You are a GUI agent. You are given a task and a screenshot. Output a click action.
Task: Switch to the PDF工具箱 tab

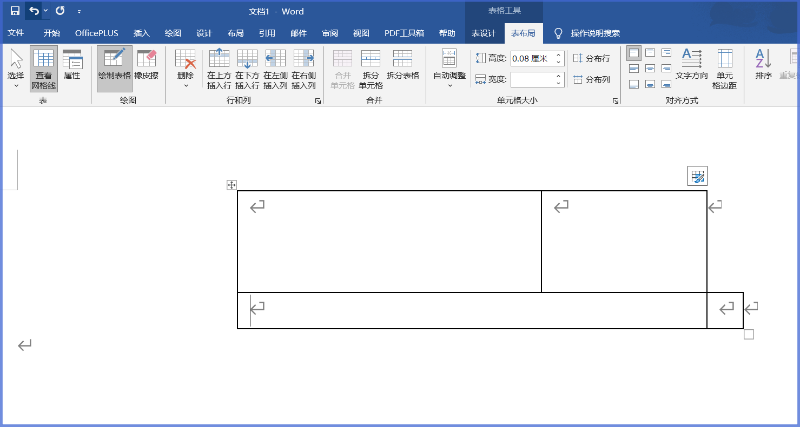pos(404,33)
